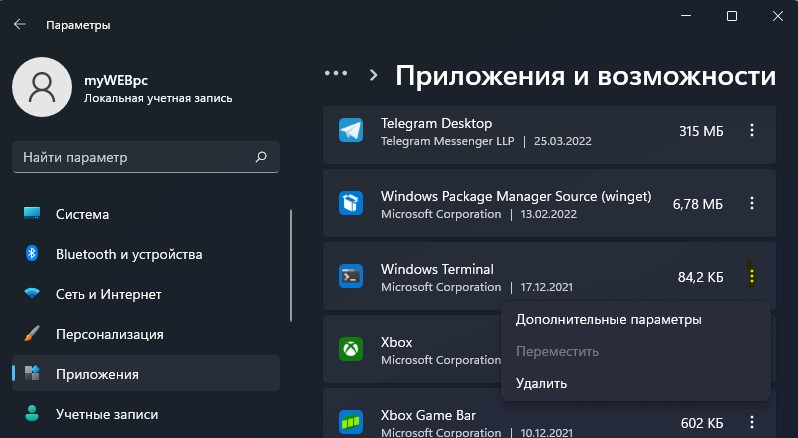The width and height of the screenshot is (798, 438).
Task: Click the Windows Terminal app name
Action: [x=437, y=269]
